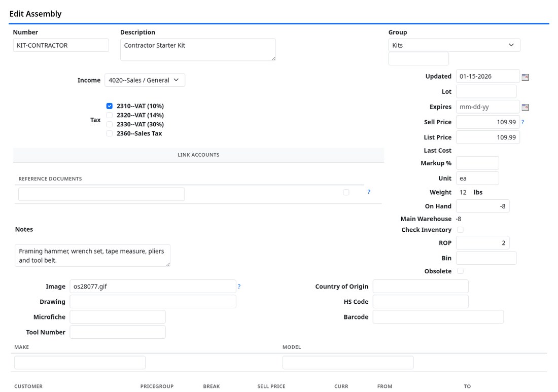Click the Model input field
The height and width of the screenshot is (392, 558).
pos(348,363)
